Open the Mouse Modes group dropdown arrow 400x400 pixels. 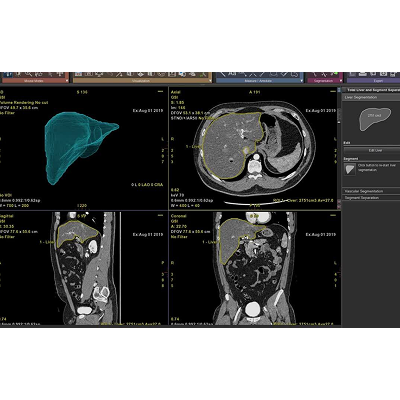67,81
